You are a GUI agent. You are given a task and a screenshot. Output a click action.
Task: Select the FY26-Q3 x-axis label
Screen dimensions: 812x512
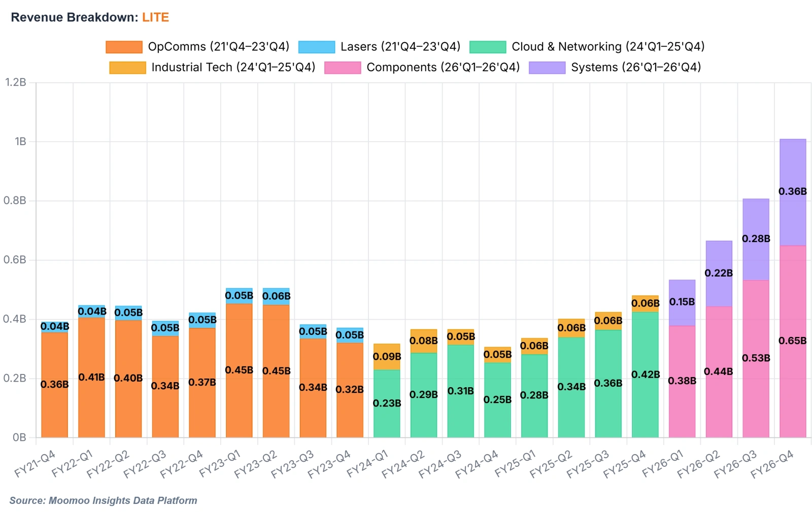[x=735, y=464]
